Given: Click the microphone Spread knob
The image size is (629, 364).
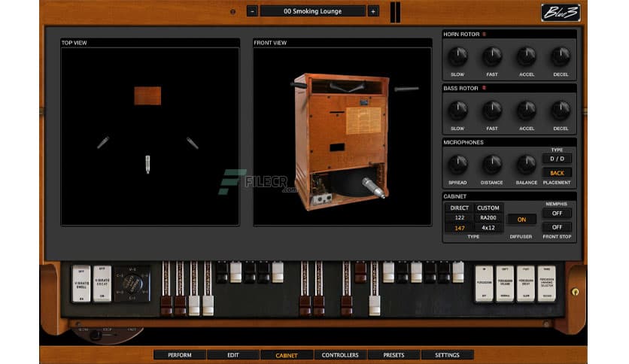Looking at the screenshot, I should pos(457,165).
